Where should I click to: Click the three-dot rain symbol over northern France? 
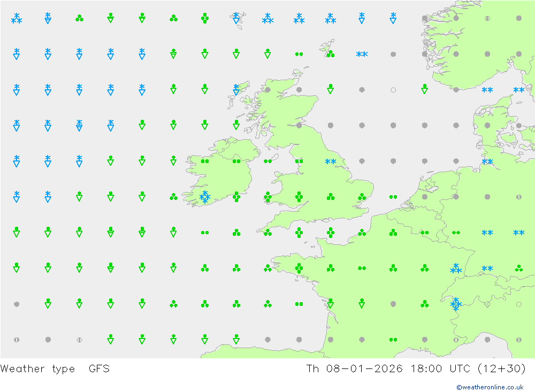393,233
